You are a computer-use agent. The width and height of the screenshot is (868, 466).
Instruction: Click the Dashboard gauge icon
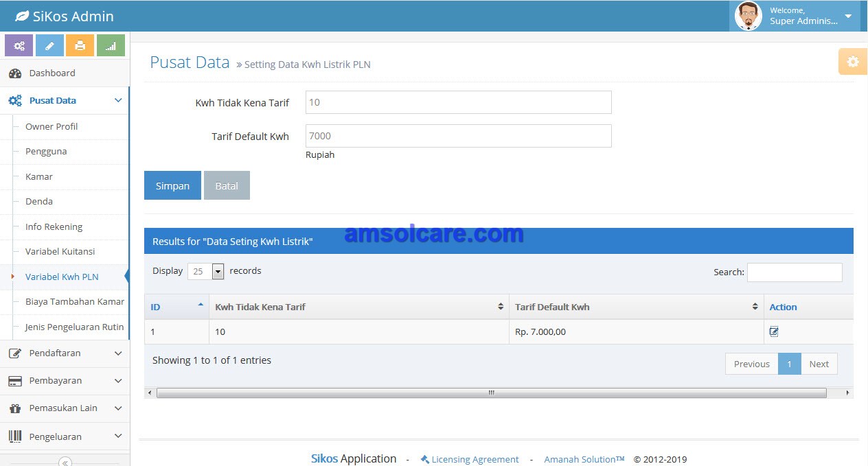15,73
